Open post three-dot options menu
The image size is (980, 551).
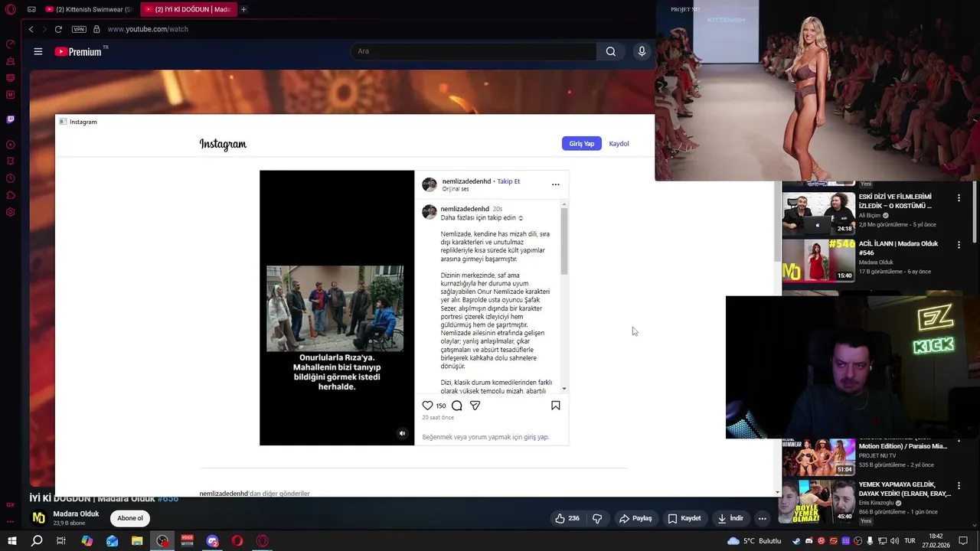556,184
